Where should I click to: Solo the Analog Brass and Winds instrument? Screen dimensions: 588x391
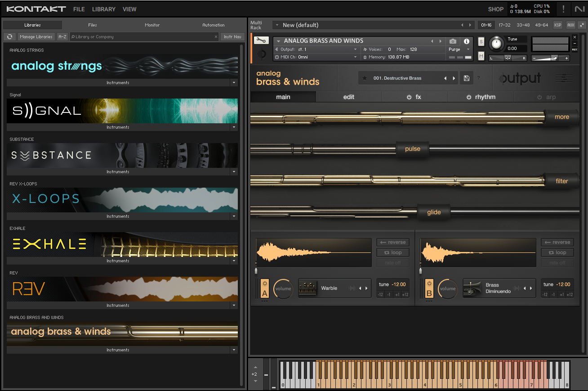[481, 41]
